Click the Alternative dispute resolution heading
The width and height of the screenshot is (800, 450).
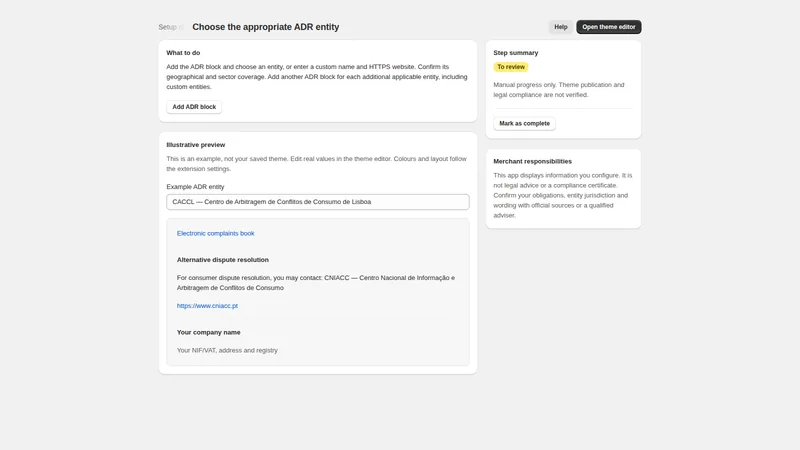click(x=222, y=260)
